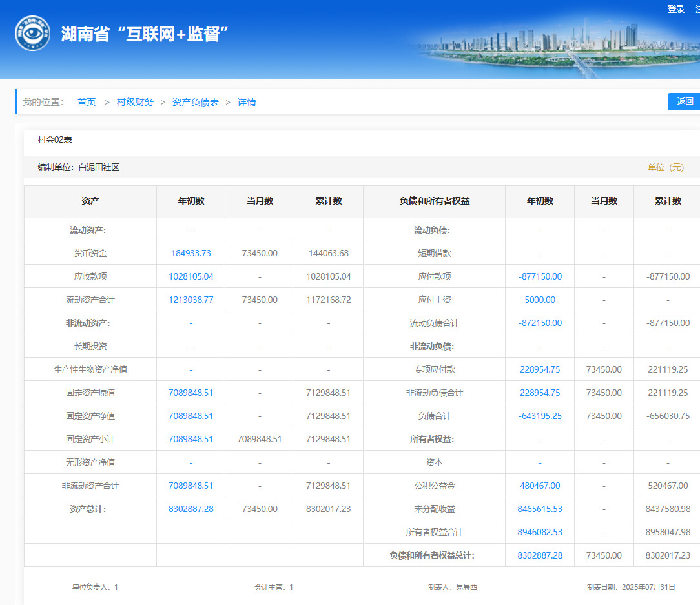Click the 返回 button
This screenshot has height=605, width=700.
tap(685, 101)
